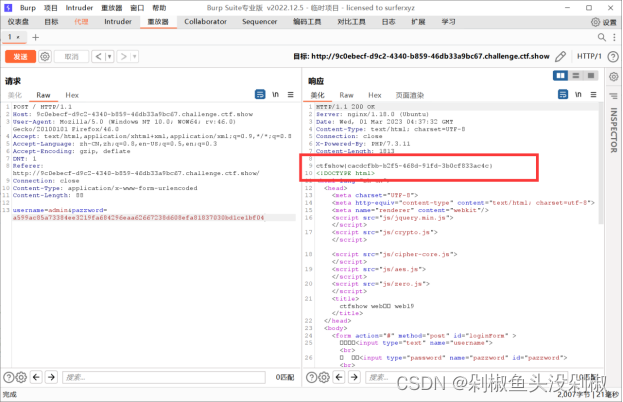Select request Pretty (美化) view tab

15,95
